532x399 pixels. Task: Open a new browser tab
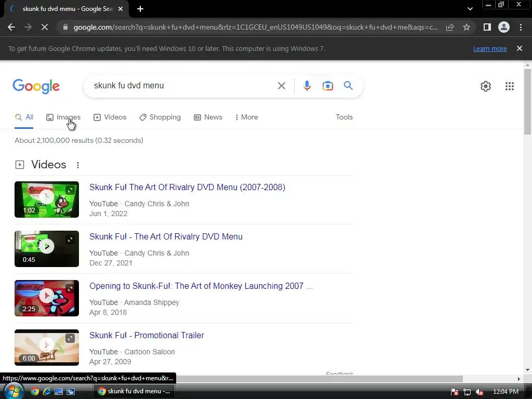click(x=140, y=9)
